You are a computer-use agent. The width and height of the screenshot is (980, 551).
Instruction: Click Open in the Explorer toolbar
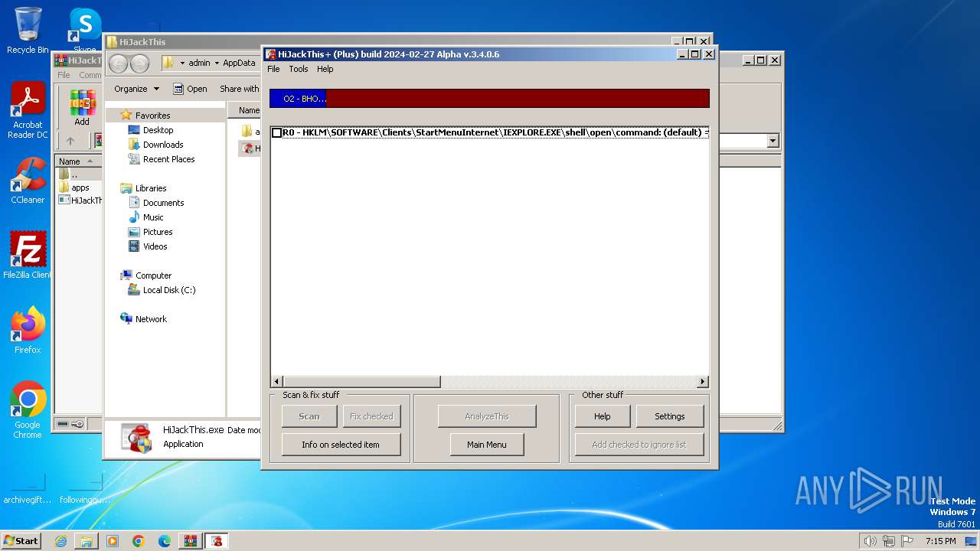(x=190, y=89)
